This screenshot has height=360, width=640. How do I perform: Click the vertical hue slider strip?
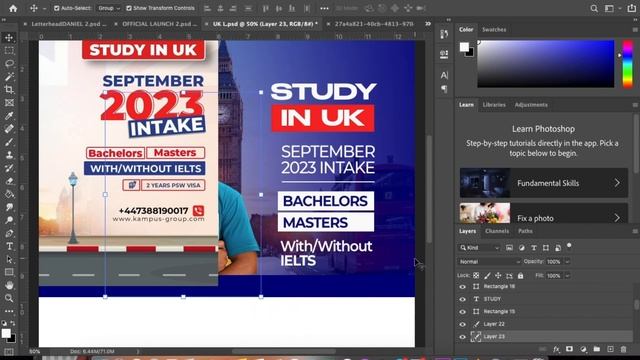click(x=628, y=63)
